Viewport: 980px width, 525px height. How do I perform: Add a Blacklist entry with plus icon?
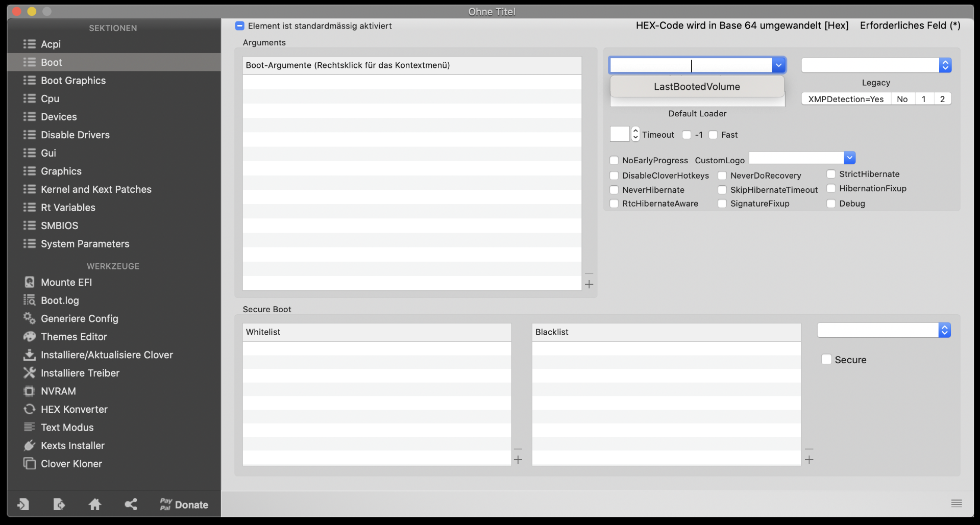point(809,460)
